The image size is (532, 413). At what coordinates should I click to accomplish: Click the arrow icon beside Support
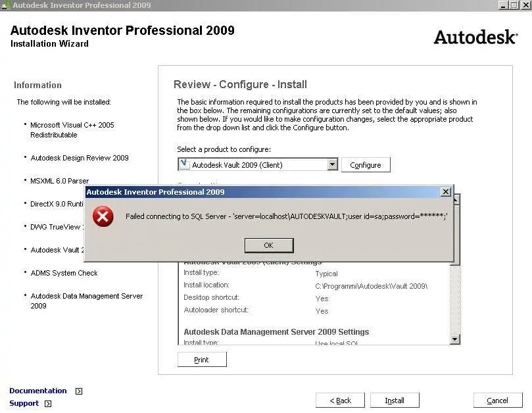point(48,404)
